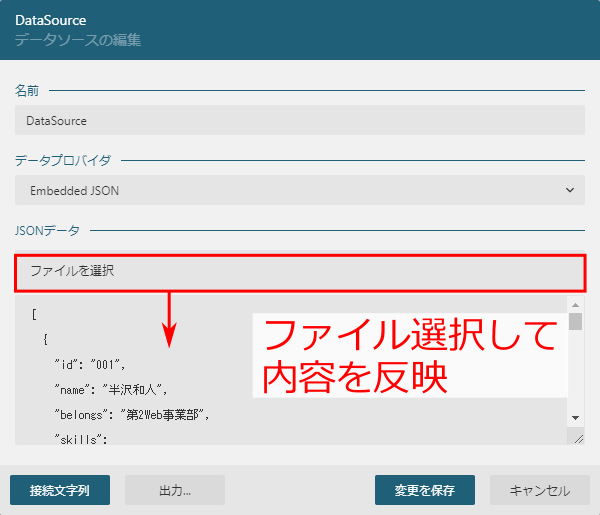Expand data provider list via chevron arrow

click(x=570, y=190)
